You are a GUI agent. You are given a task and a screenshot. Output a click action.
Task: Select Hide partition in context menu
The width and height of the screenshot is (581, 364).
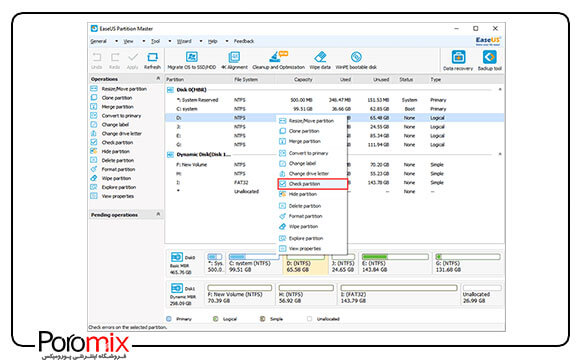click(x=312, y=194)
